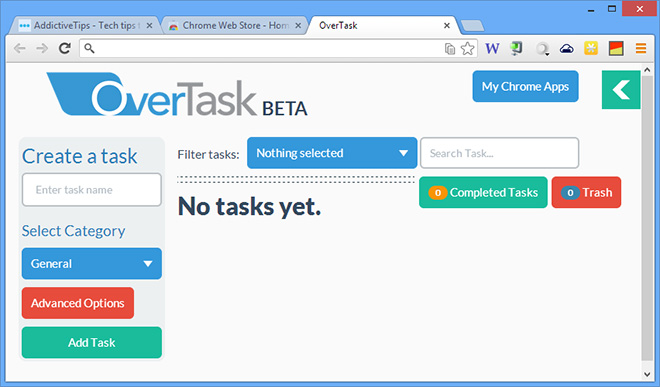Open My Chrome Apps
This screenshot has height=387, width=660.
click(525, 86)
